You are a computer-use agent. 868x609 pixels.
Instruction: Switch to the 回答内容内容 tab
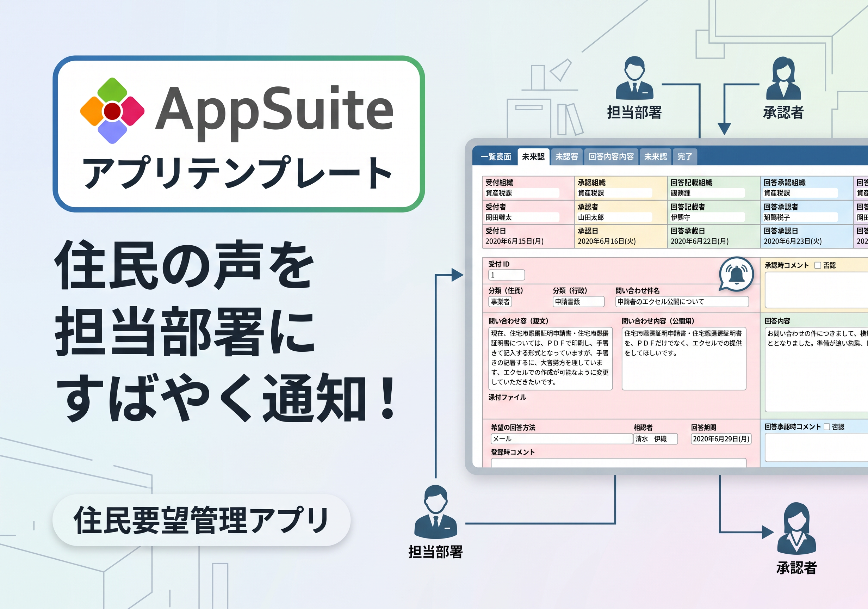[611, 156]
